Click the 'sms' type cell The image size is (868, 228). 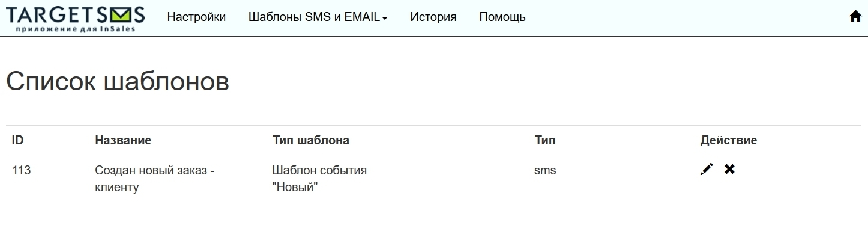tap(545, 171)
